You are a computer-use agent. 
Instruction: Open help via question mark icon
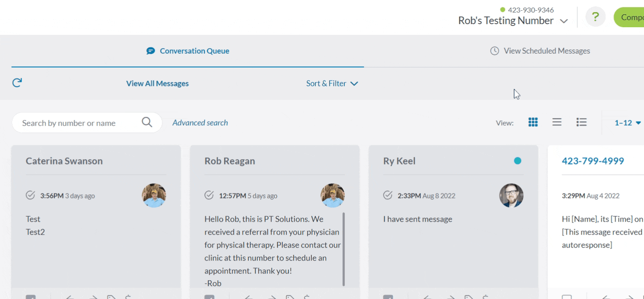point(595,17)
